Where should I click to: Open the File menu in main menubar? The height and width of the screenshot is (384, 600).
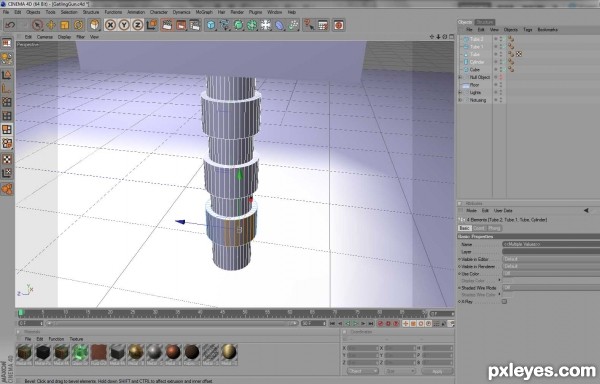pos(6,12)
